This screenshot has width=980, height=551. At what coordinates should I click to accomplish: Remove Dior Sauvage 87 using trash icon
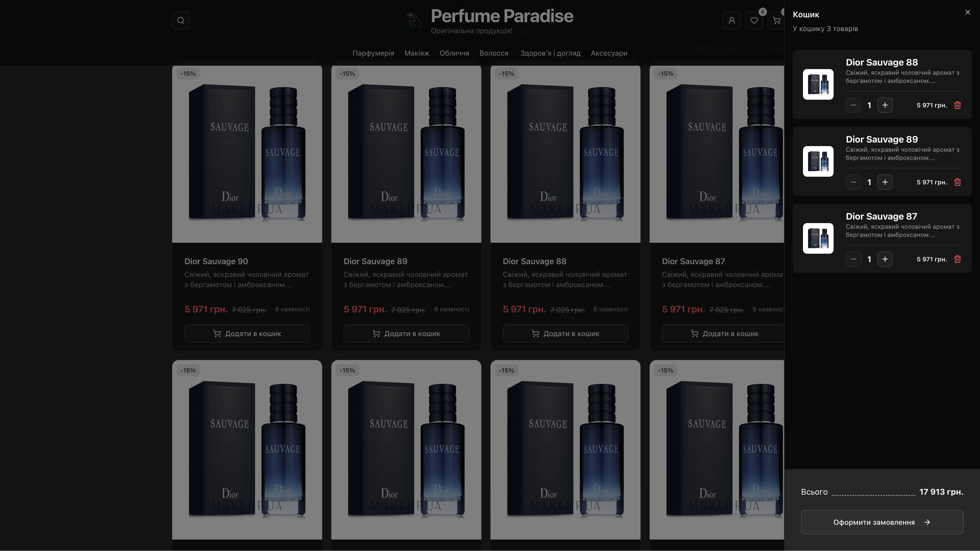tap(958, 259)
